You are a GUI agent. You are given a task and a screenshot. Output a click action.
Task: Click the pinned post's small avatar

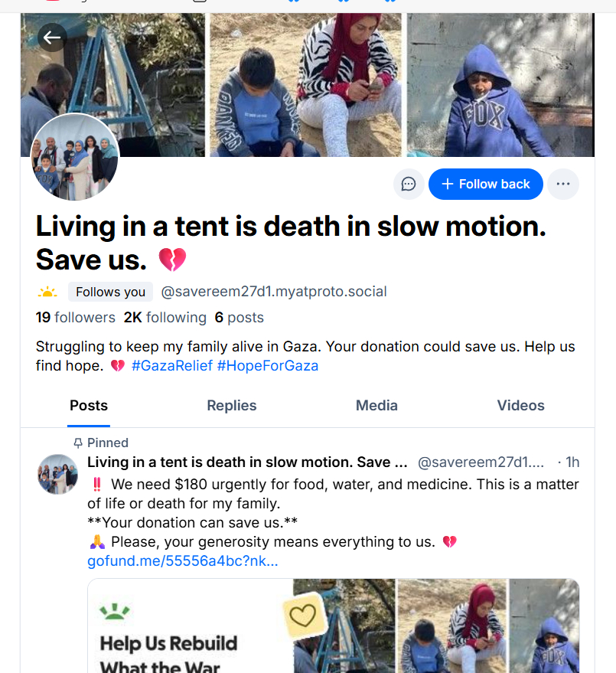[x=58, y=474]
